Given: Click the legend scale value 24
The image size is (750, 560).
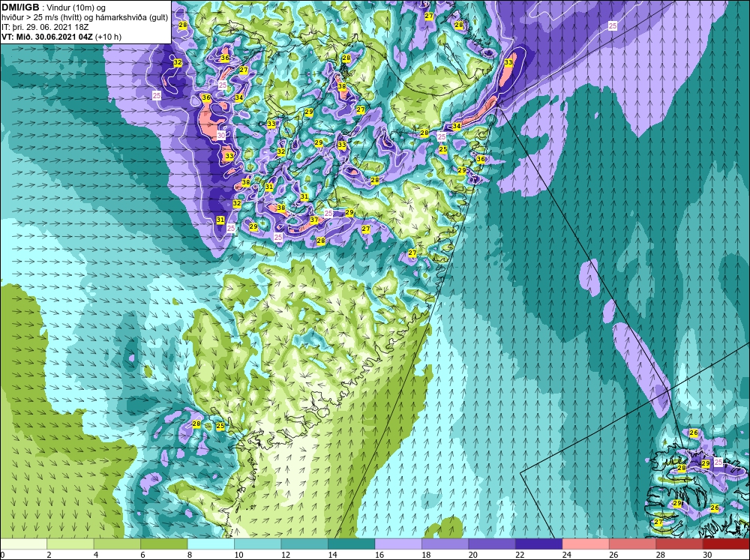Looking at the screenshot, I should [566, 555].
